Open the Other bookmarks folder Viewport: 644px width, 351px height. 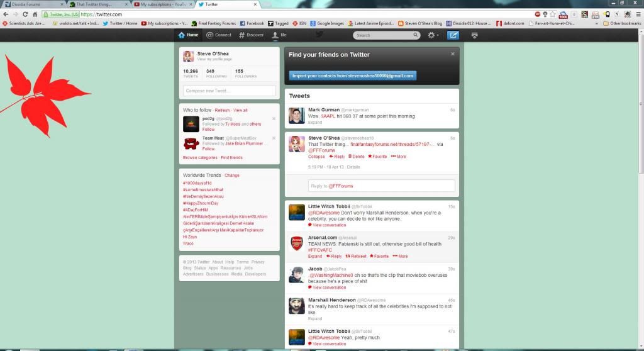point(622,23)
